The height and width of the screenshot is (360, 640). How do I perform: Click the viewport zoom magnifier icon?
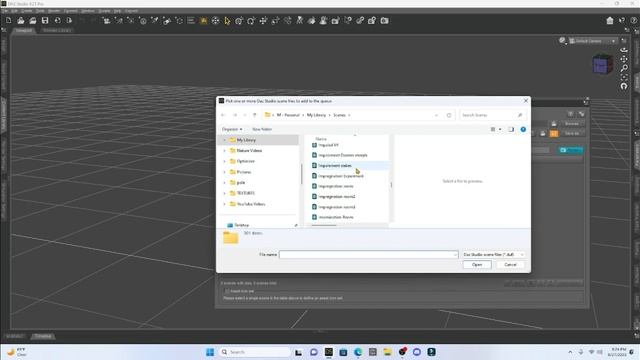[624, 68]
